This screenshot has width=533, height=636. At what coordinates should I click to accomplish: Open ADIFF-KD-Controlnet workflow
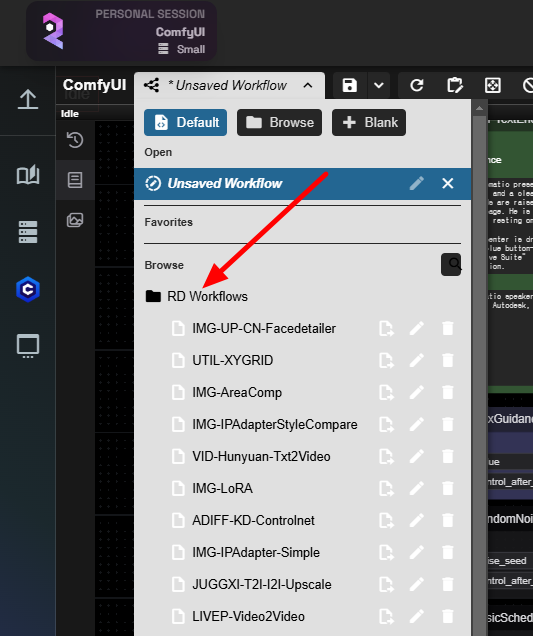point(253,520)
